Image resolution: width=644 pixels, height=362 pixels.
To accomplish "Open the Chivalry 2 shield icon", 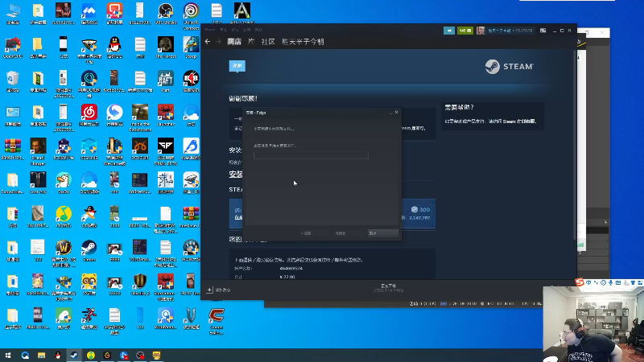I will pyautogui.click(x=140, y=284).
